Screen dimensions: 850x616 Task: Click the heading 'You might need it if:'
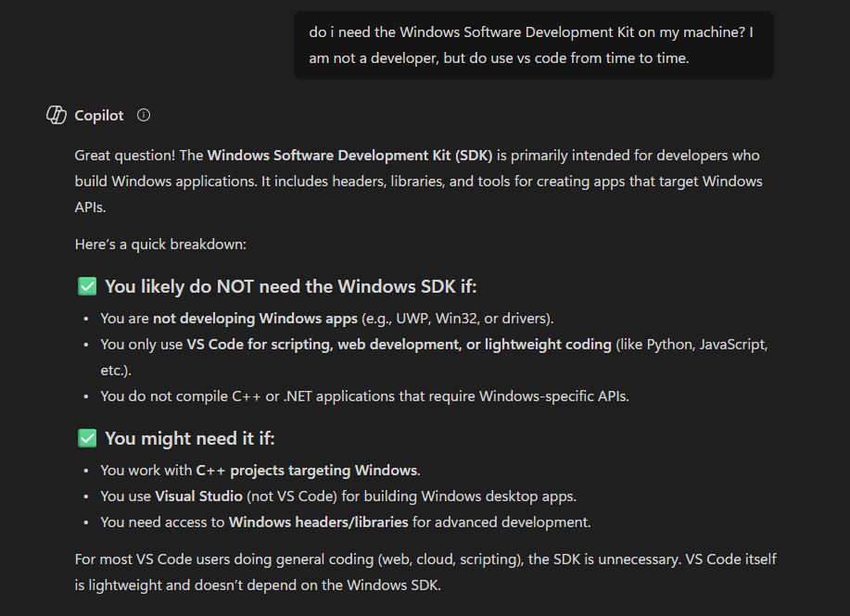tap(189, 438)
